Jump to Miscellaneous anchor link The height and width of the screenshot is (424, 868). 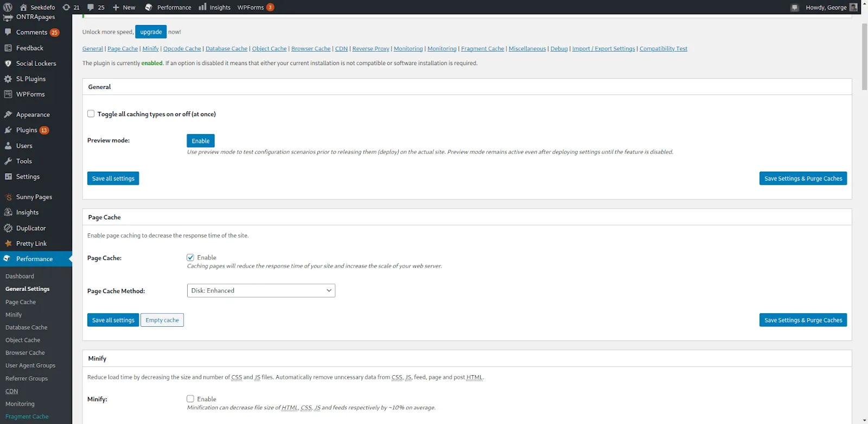pos(527,49)
